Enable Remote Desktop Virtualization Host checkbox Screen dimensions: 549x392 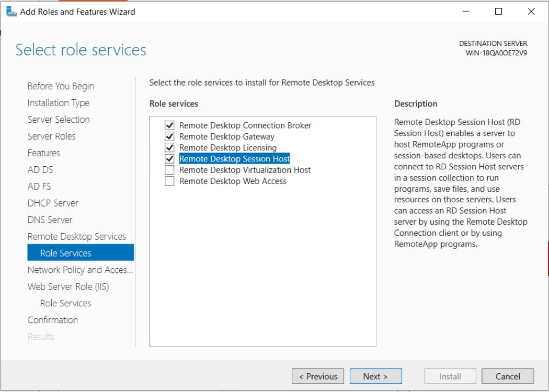(x=169, y=170)
